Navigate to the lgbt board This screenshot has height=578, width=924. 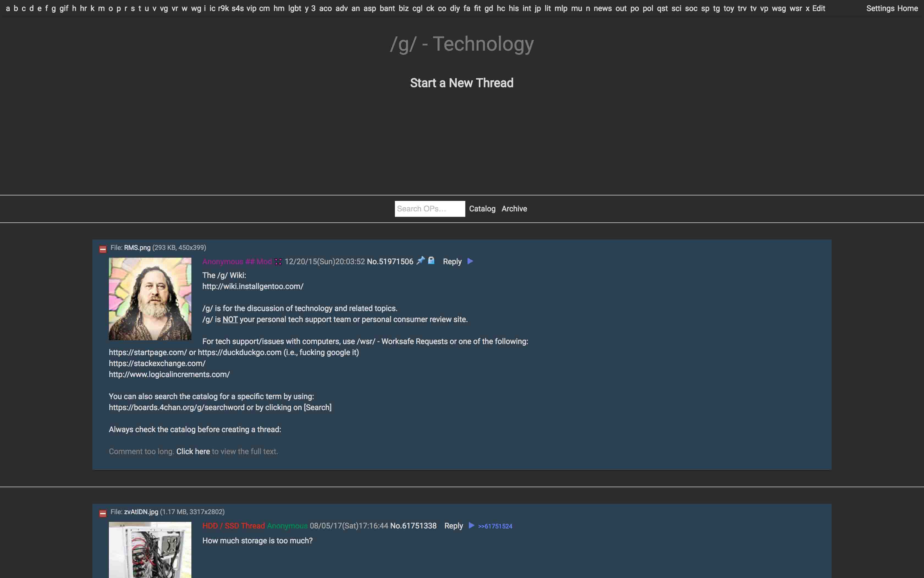(x=294, y=9)
